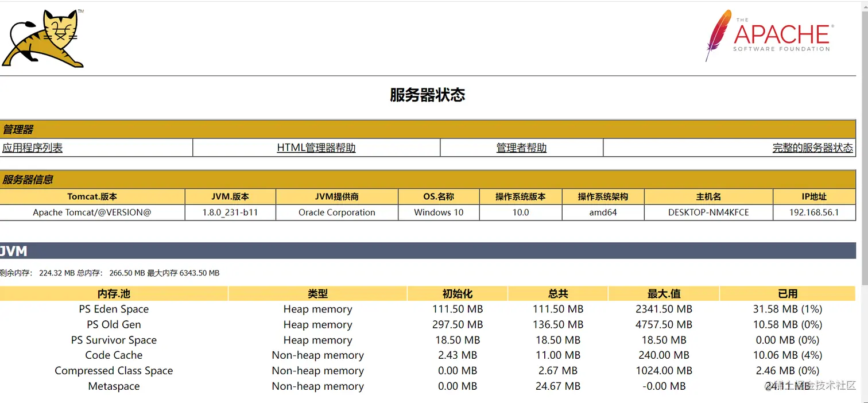Open the 管理者帮助 link
The width and height of the screenshot is (868, 403).
click(x=521, y=148)
